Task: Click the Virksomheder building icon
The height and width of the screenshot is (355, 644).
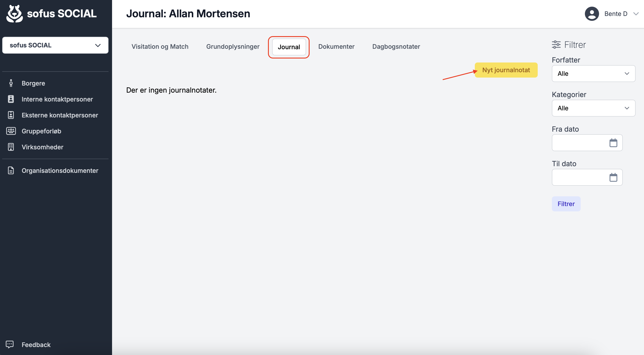Action: pyautogui.click(x=11, y=147)
